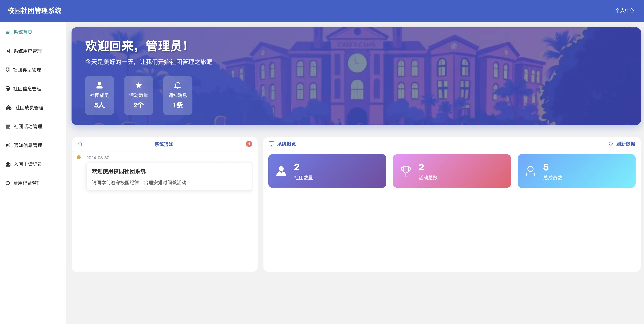Click the red notification badge showing 1

(x=249, y=144)
